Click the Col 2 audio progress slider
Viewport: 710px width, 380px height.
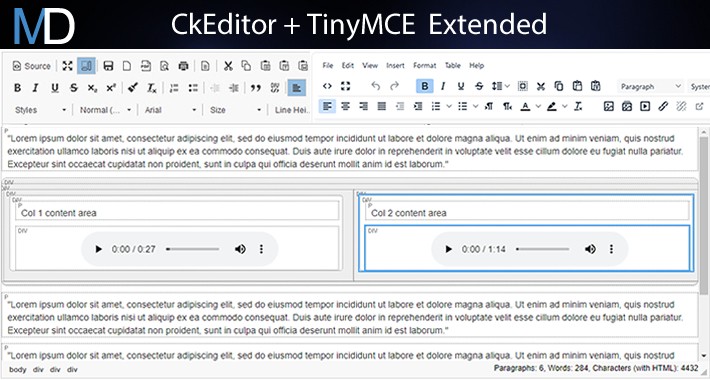(x=543, y=249)
